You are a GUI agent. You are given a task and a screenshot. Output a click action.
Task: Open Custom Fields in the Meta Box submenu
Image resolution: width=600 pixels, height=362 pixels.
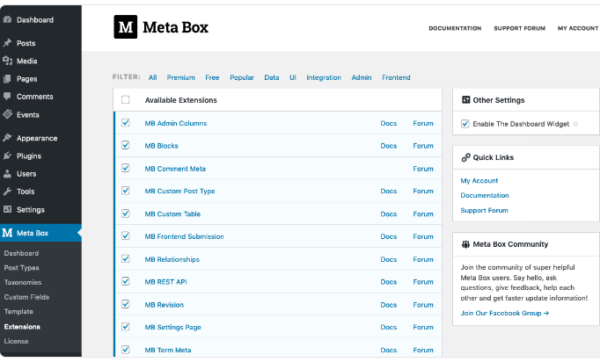click(x=27, y=297)
